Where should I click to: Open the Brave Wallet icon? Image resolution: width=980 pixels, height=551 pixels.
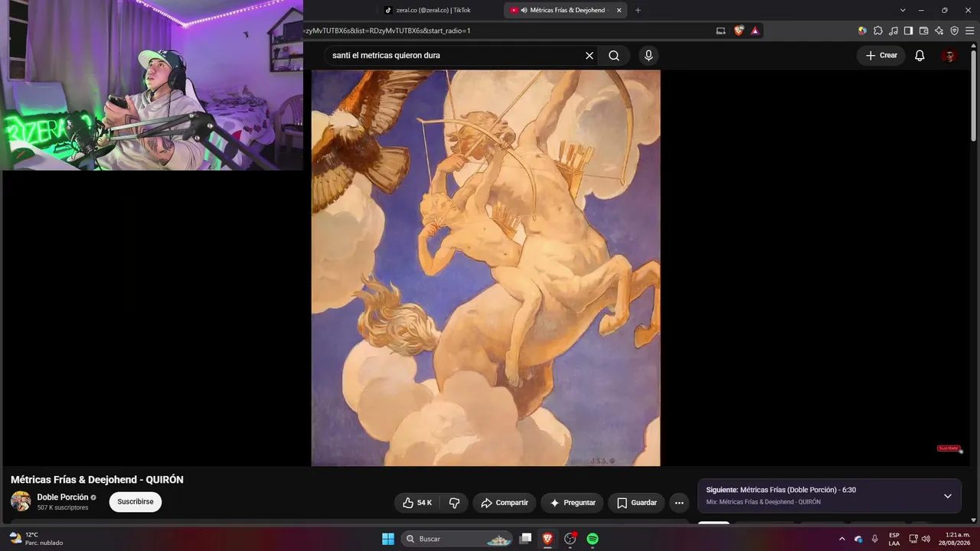923,31
